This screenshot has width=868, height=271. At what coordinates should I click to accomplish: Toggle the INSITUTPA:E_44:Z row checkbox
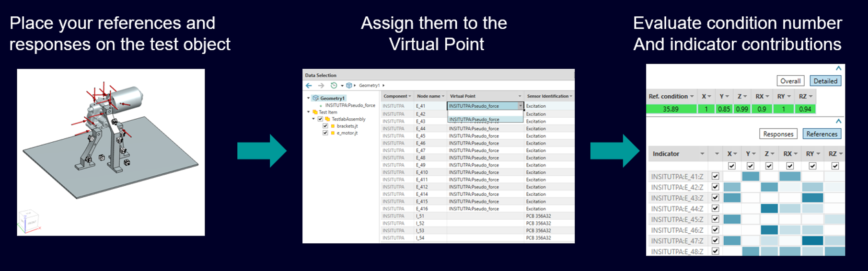(715, 208)
